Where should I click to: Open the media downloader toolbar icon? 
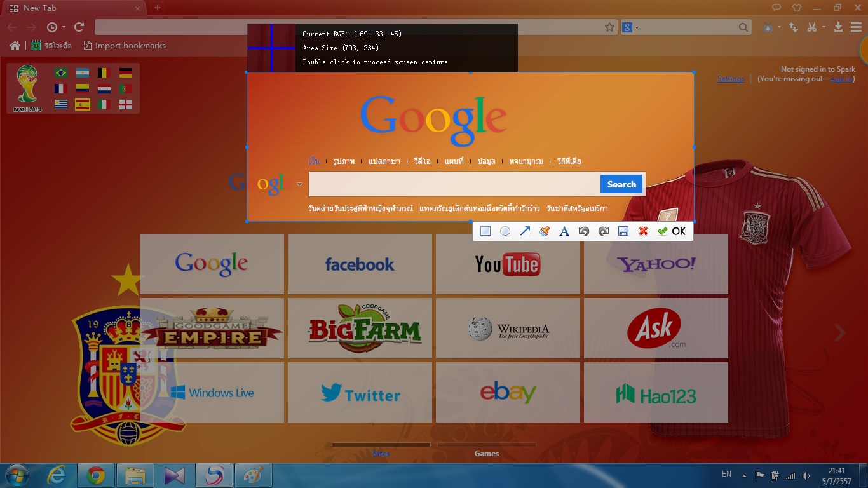[768, 27]
